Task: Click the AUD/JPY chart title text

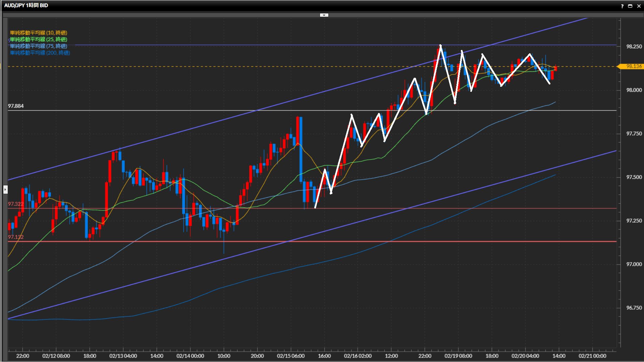Action: click(x=26, y=5)
